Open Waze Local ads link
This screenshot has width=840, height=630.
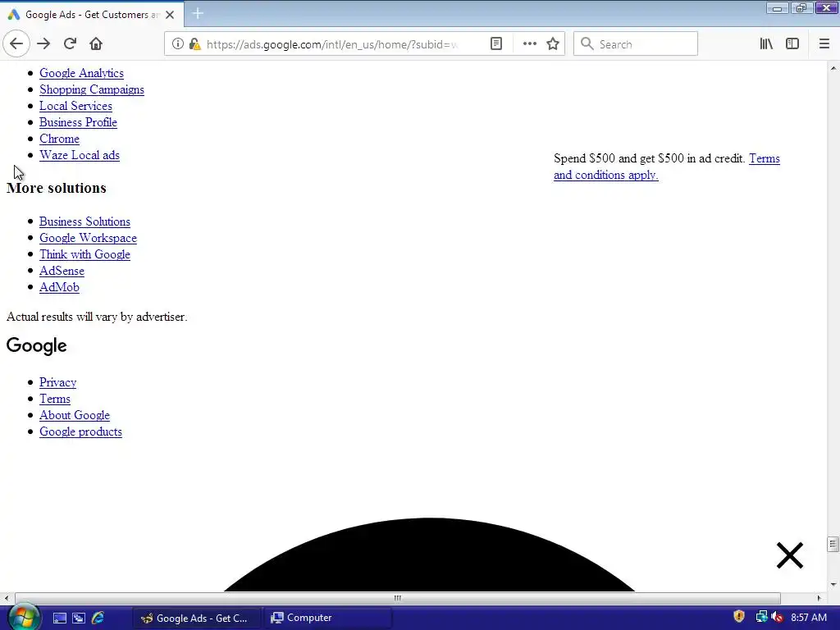point(80,155)
